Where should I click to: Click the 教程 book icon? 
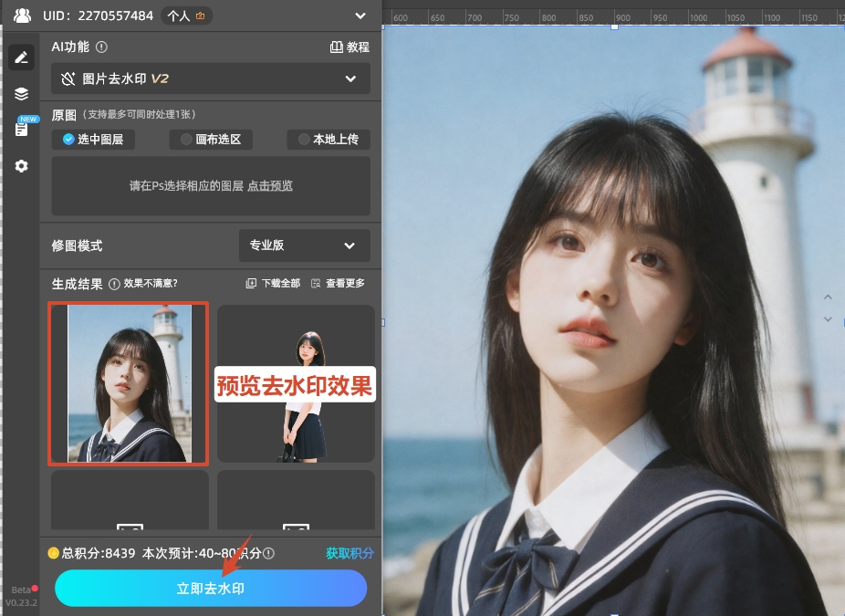[x=336, y=47]
